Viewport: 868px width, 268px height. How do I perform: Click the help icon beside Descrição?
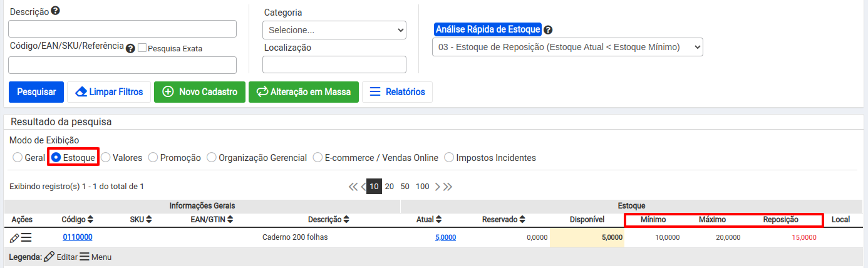[x=56, y=11]
